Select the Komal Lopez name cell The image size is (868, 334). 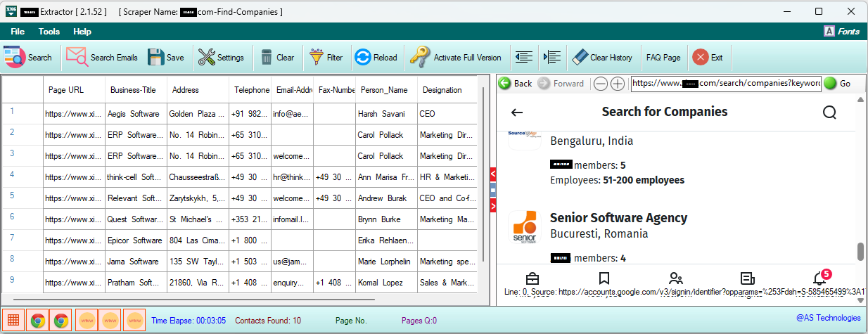point(386,283)
